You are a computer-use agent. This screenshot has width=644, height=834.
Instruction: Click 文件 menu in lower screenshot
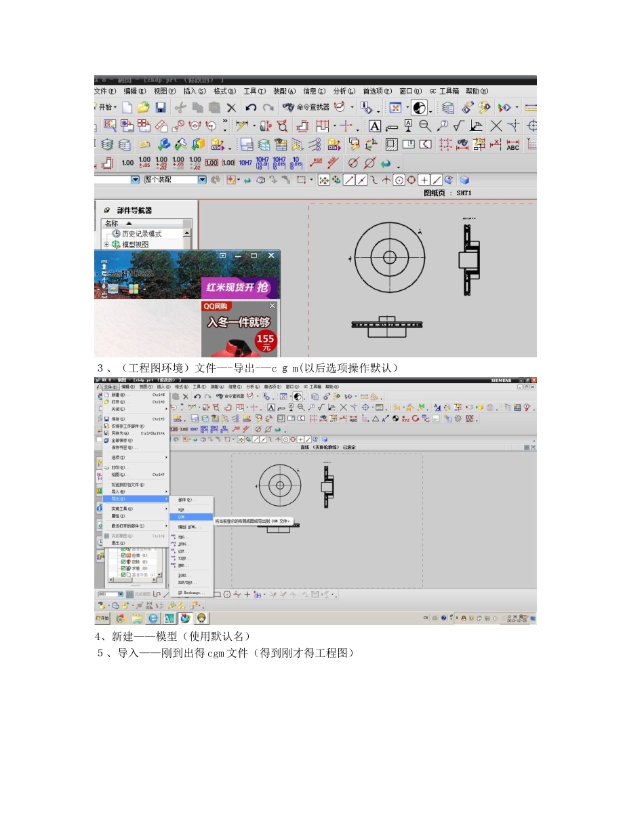pos(110,386)
